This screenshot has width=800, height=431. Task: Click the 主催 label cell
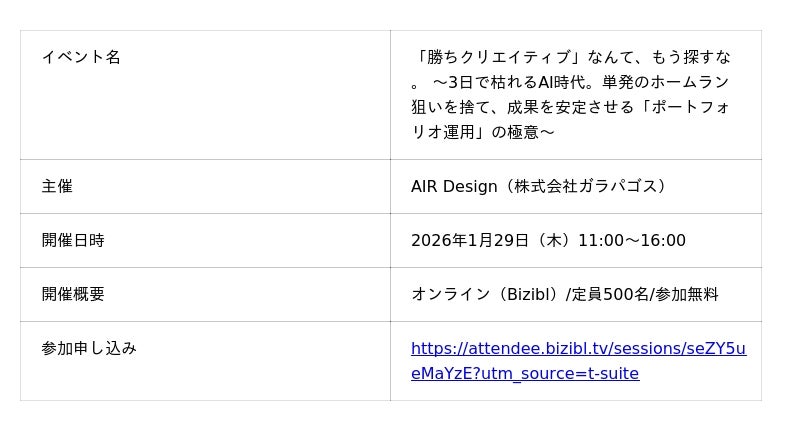coord(57,186)
